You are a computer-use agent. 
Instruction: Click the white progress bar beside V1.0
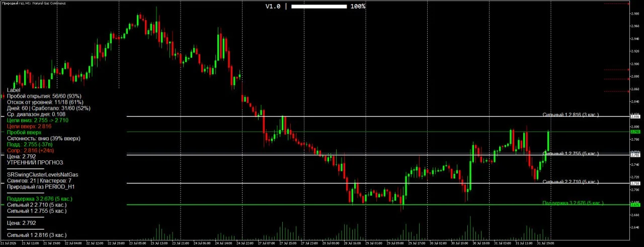[x=319, y=7]
